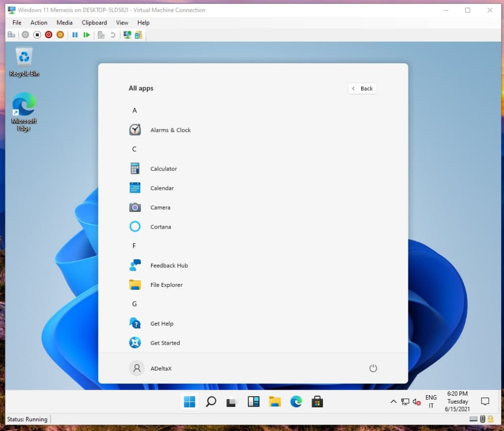Click the letter G section header
Image resolution: width=504 pixels, height=431 pixels.
134,304
